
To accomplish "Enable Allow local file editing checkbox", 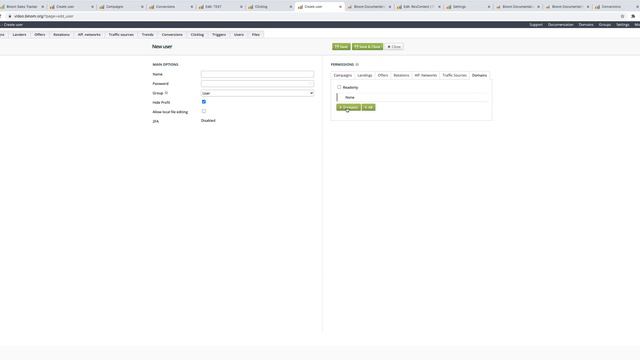I will (x=204, y=111).
